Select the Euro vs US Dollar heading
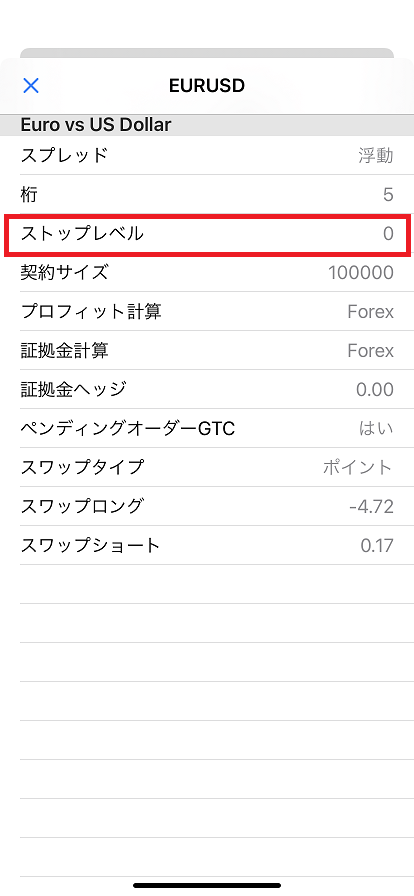Image resolution: width=414 pixels, height=896 pixels. 96,125
